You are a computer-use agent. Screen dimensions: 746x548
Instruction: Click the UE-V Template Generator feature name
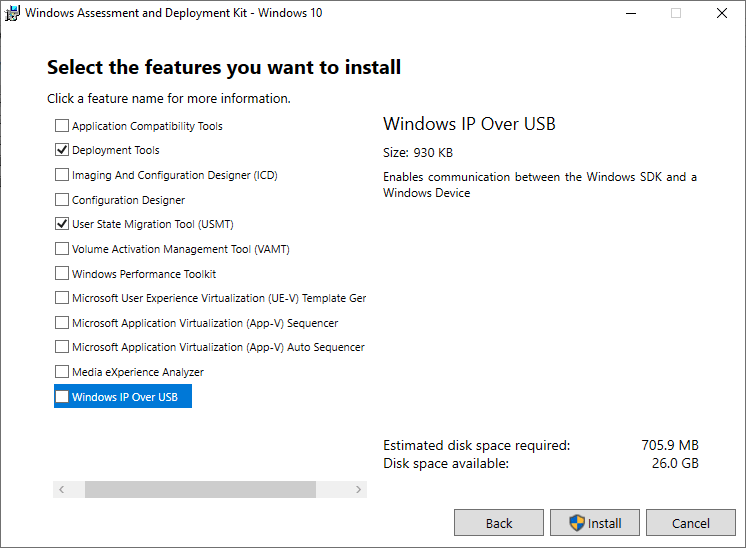click(x=218, y=298)
